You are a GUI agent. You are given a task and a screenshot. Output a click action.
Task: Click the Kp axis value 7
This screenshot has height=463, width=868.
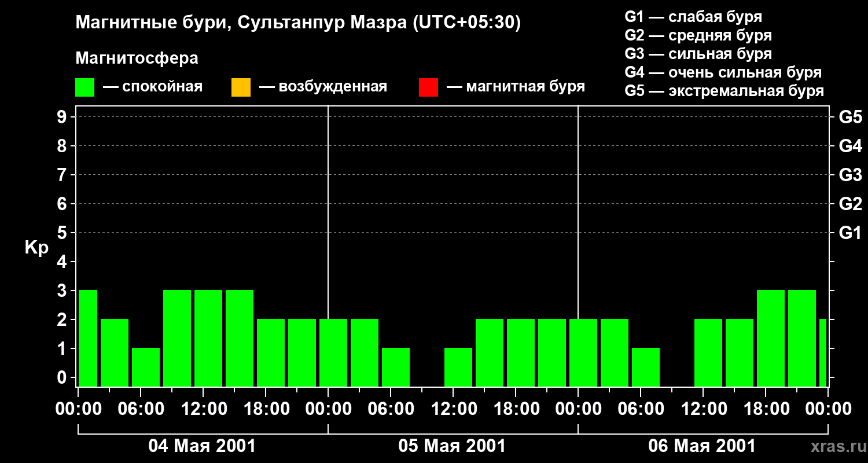(63, 175)
